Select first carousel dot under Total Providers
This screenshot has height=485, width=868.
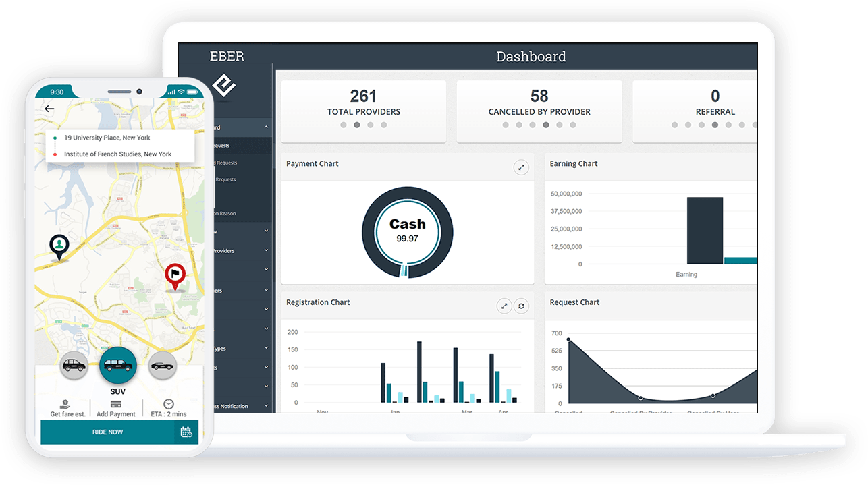344,125
